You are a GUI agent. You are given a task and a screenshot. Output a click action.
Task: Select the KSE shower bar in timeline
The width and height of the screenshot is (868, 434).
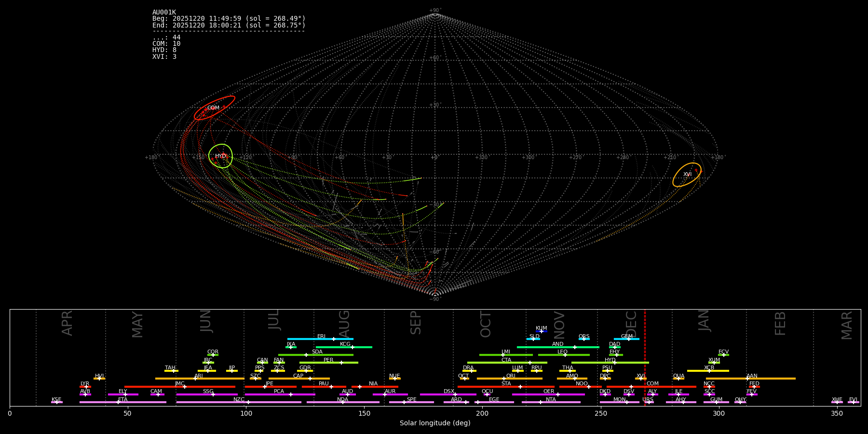(x=57, y=402)
